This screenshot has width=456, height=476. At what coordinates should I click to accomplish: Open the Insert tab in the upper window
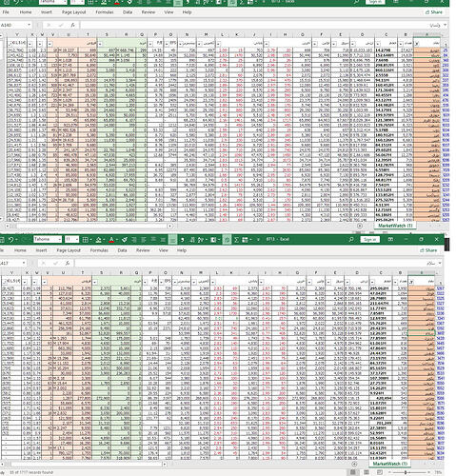click(47, 12)
